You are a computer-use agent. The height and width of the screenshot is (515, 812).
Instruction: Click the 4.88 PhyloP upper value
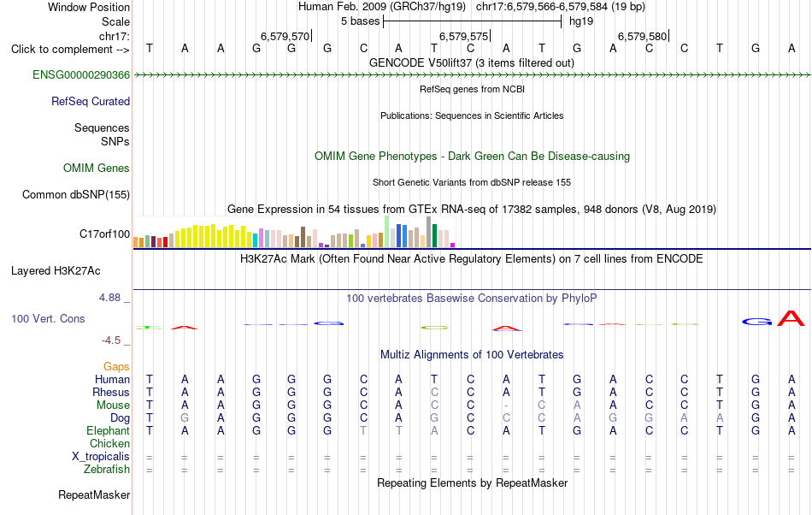tap(109, 298)
